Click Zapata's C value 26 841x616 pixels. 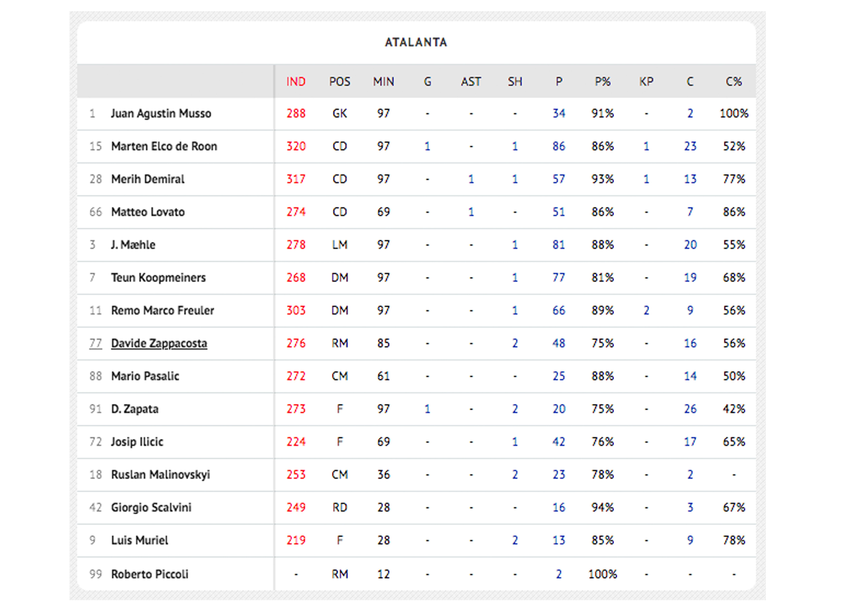coord(690,409)
